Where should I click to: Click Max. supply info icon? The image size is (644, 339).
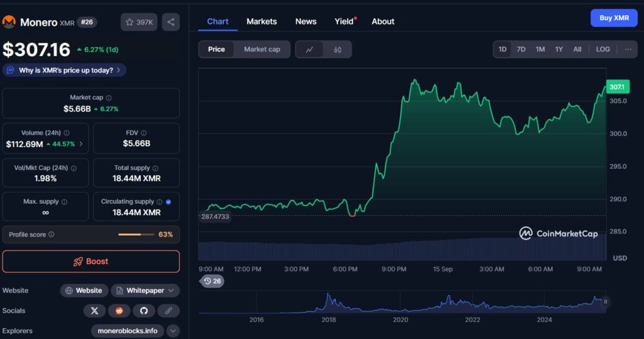(64, 202)
